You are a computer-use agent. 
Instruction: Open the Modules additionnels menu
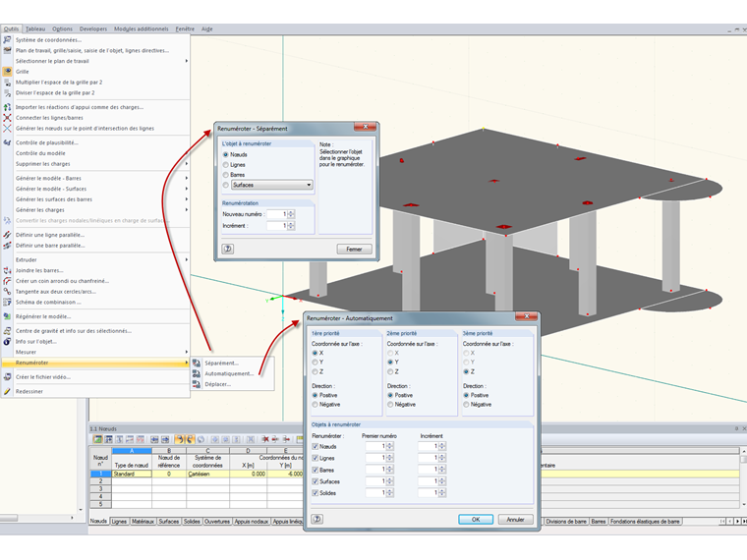(x=141, y=29)
